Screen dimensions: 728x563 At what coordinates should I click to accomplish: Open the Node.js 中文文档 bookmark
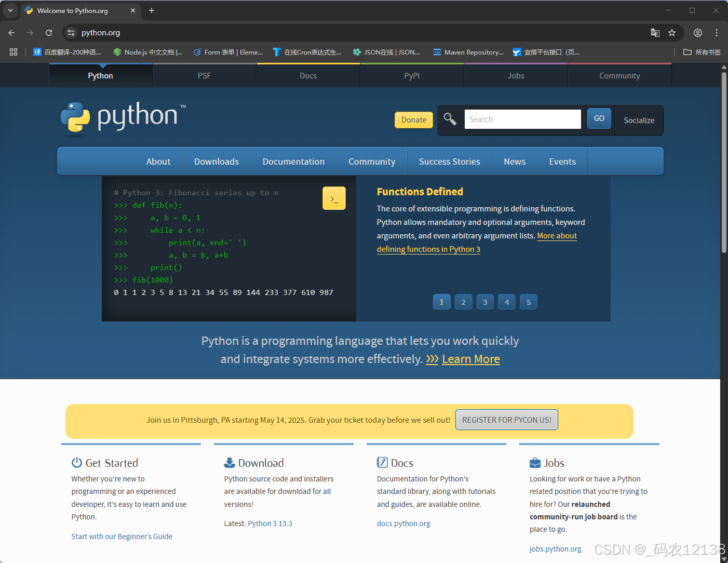click(148, 52)
